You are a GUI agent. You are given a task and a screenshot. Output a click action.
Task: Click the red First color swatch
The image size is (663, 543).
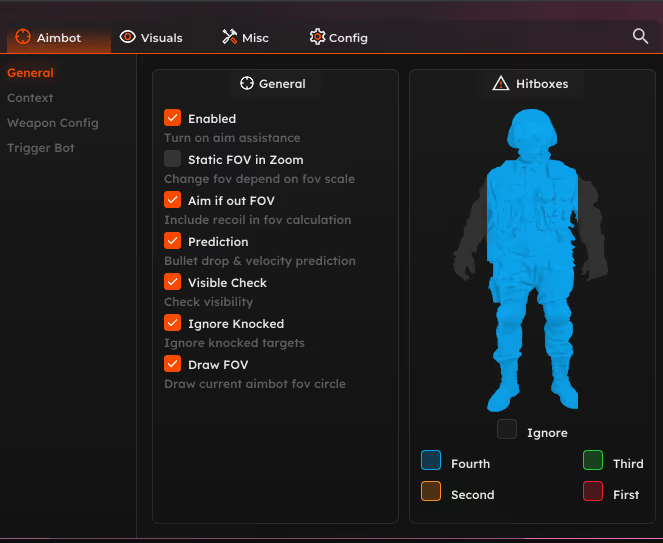pyautogui.click(x=593, y=492)
